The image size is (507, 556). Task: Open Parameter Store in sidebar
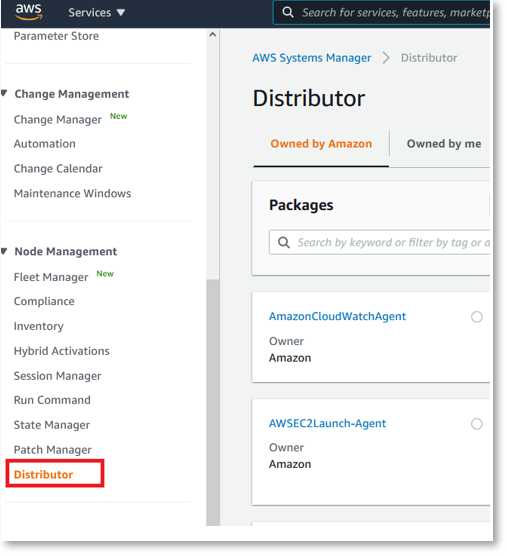click(x=56, y=36)
